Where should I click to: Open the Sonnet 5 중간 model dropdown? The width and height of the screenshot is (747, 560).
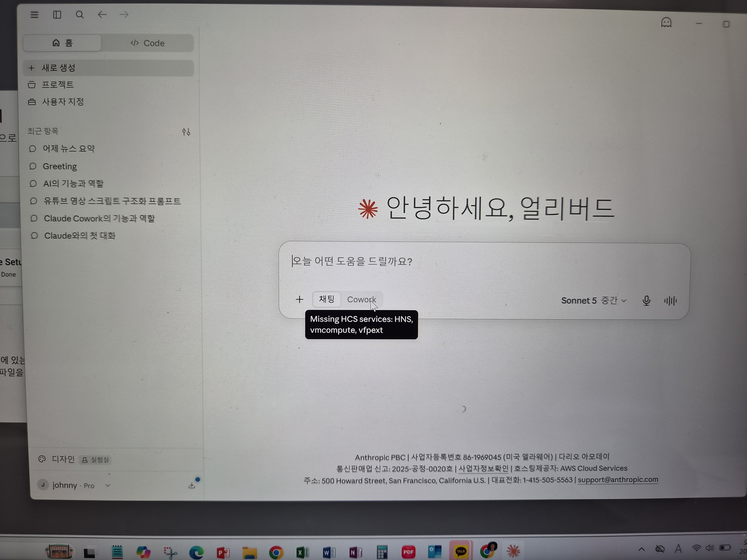click(594, 300)
